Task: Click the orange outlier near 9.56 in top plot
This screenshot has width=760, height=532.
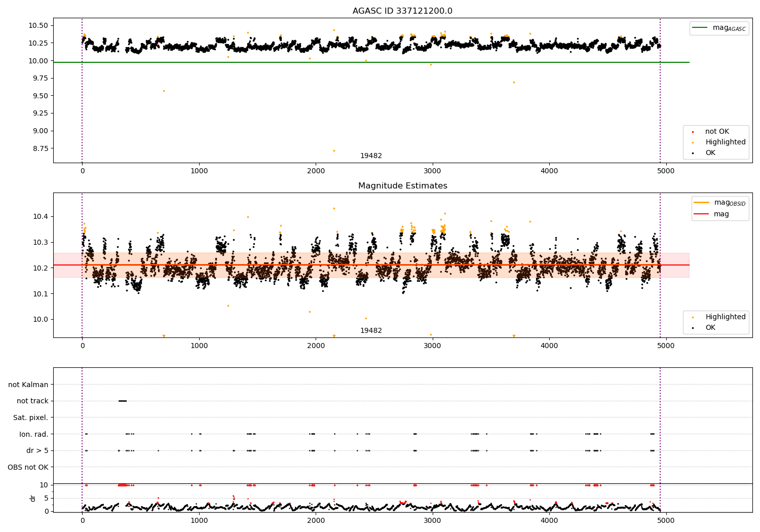Action: pos(164,91)
